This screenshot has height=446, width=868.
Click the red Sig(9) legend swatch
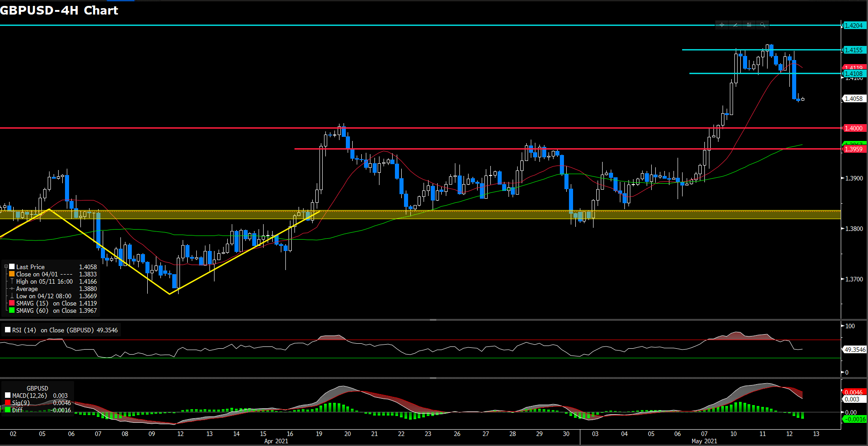[x=8, y=403]
